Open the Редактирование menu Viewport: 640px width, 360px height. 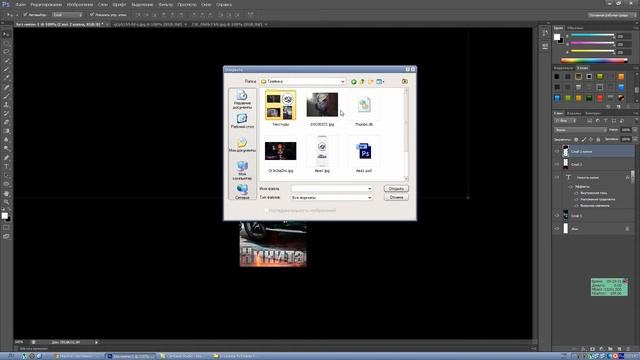(x=46, y=4)
